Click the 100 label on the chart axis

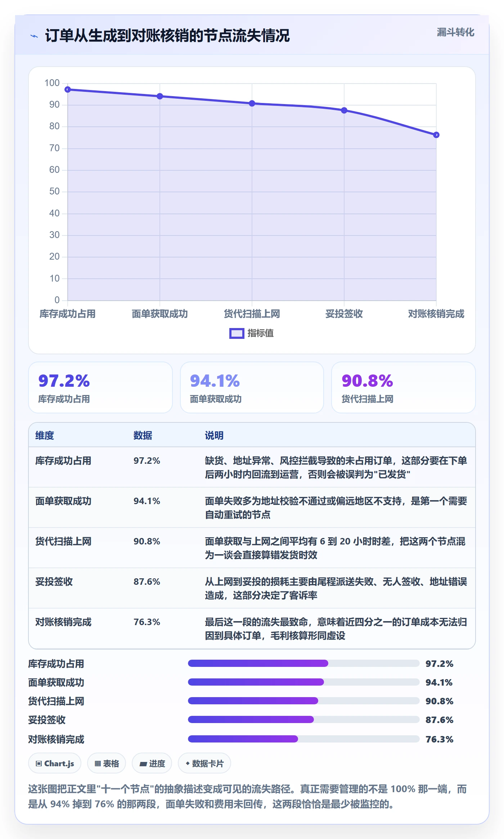click(x=52, y=83)
